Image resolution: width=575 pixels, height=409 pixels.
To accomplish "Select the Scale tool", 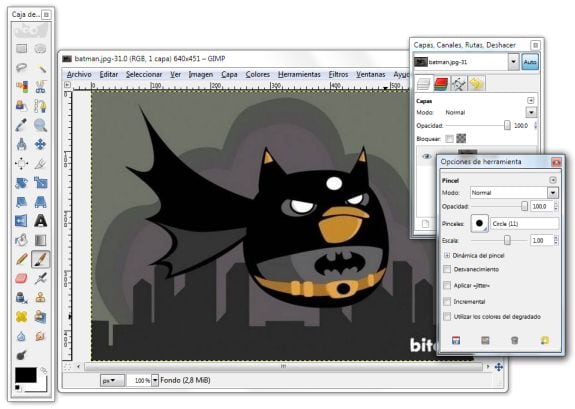I will tap(40, 183).
